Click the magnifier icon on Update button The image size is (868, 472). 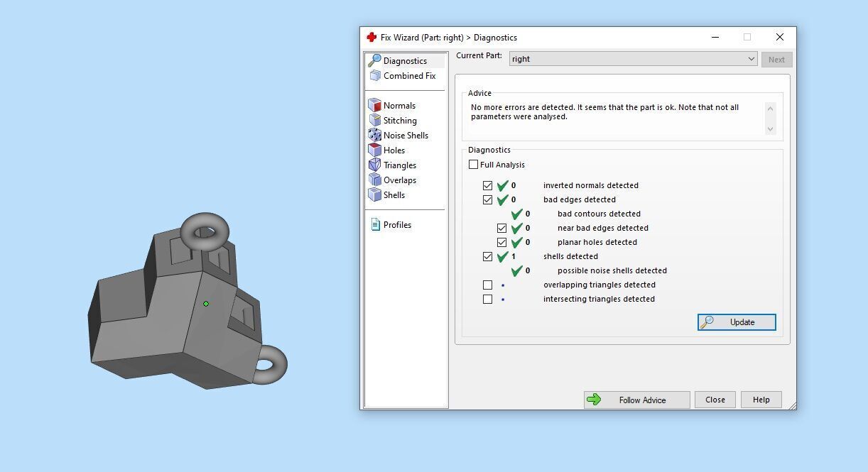(x=707, y=322)
